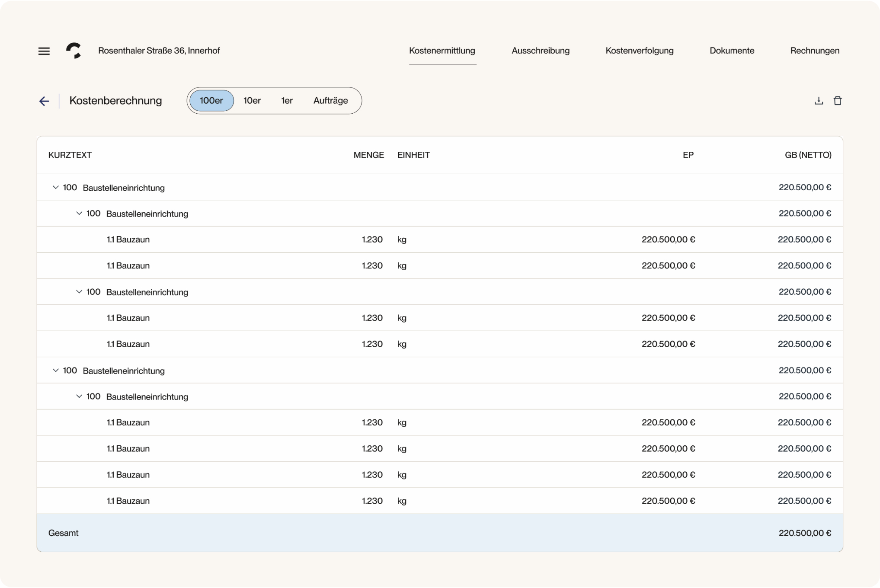Click the Rosenthaler Straße 36 project name
The height and width of the screenshot is (588, 880).
point(159,51)
